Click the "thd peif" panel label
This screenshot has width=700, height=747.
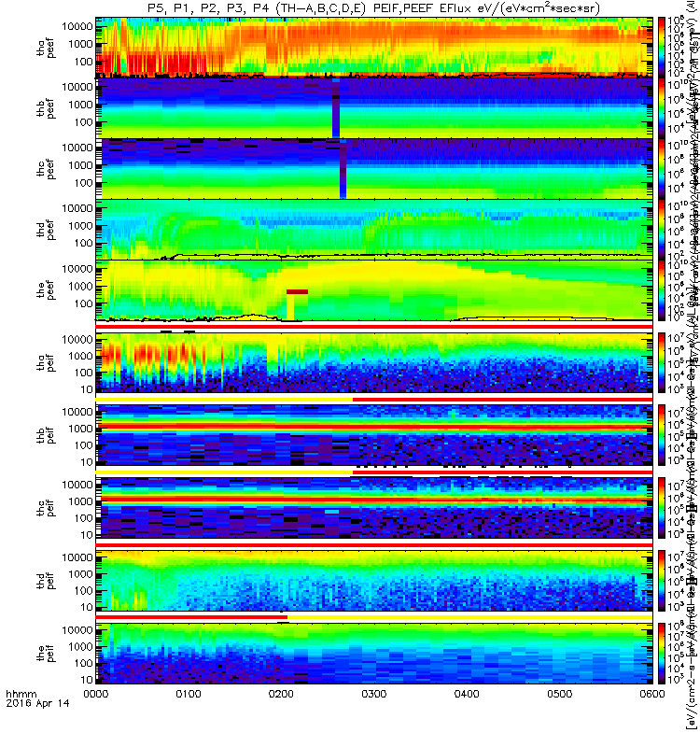(x=46, y=581)
